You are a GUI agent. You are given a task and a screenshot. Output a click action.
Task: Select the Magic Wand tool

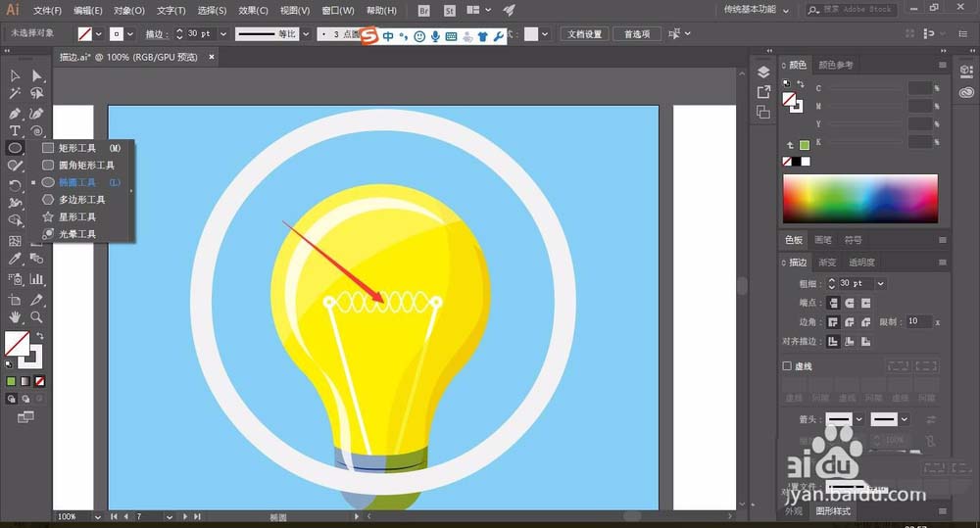coord(15,93)
